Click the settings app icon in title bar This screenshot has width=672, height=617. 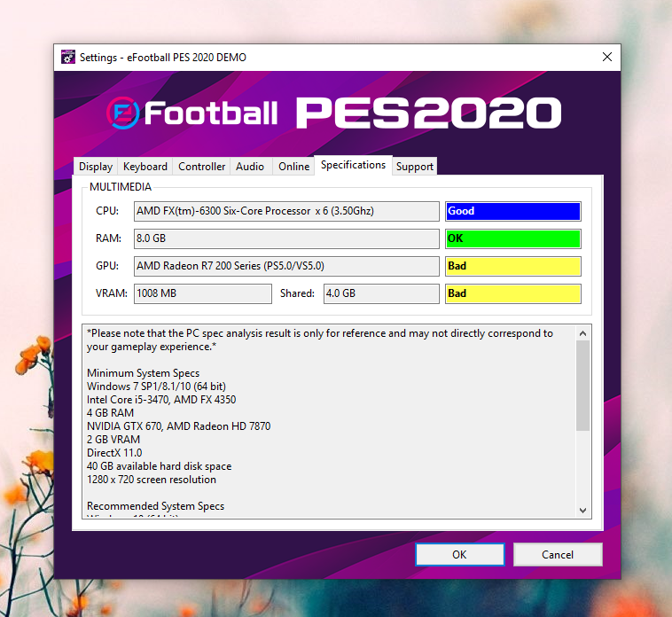point(67,57)
